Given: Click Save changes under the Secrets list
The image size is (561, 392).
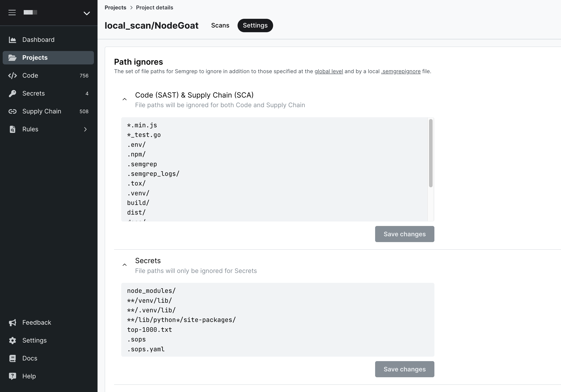Looking at the screenshot, I should (x=404, y=369).
